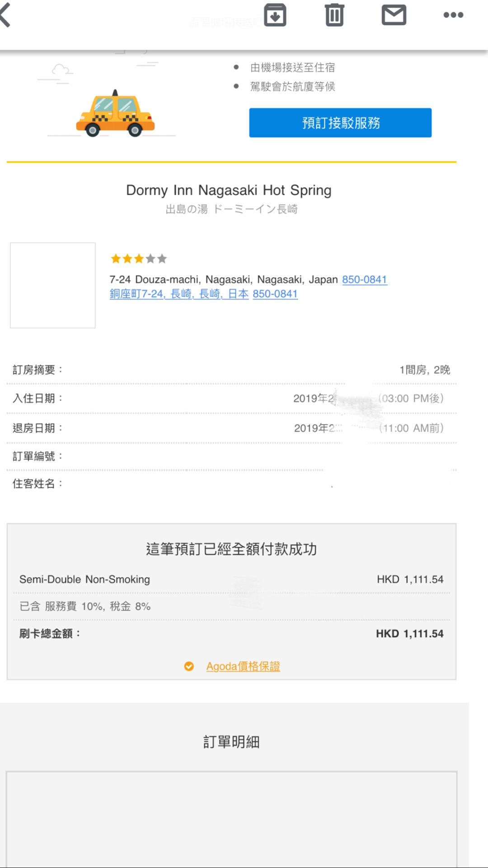Open the three-dots more options menu

(x=453, y=15)
